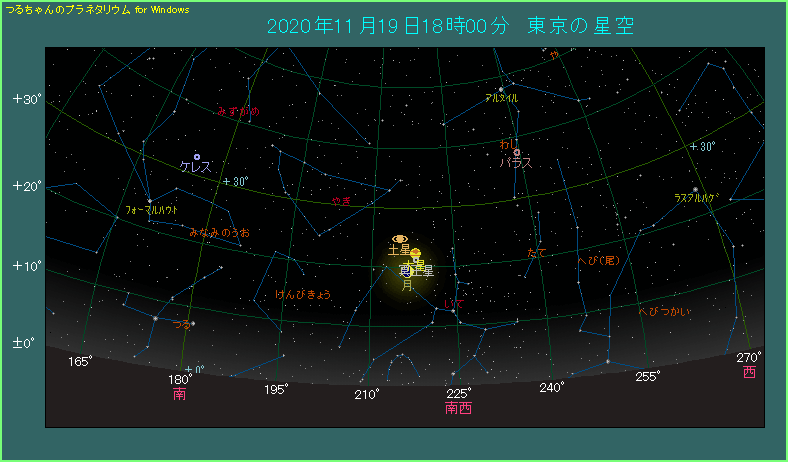Select the Rasalhague (ラスアルハゲ) star marker

tap(696, 188)
